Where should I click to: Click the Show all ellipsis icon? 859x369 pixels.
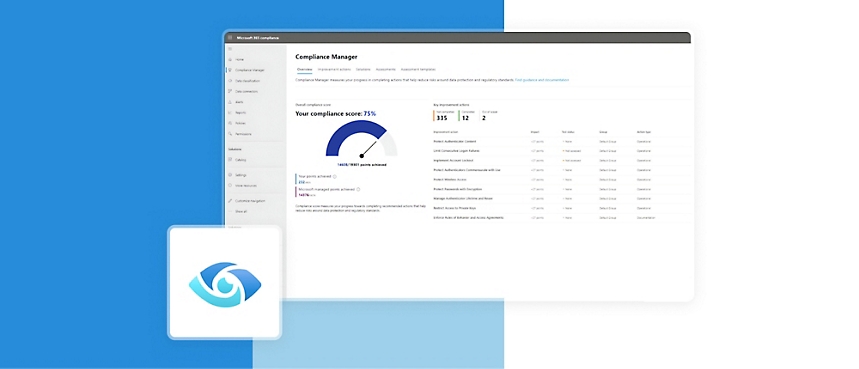pos(230,211)
